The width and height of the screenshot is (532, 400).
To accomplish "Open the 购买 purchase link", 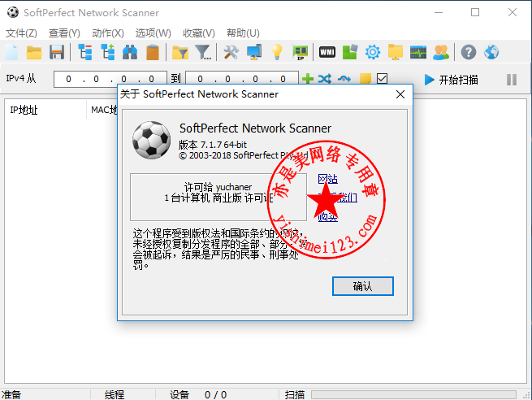I will click(328, 216).
